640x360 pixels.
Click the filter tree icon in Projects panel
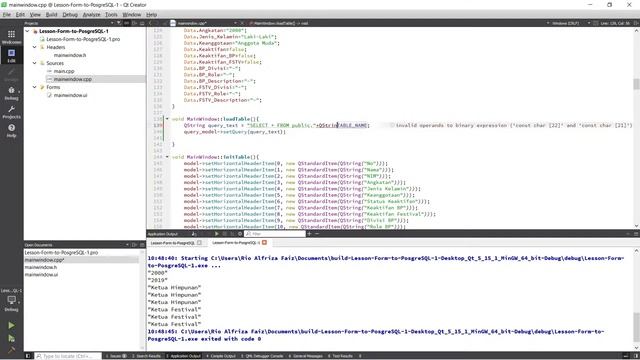pyautogui.click(x=119, y=23)
